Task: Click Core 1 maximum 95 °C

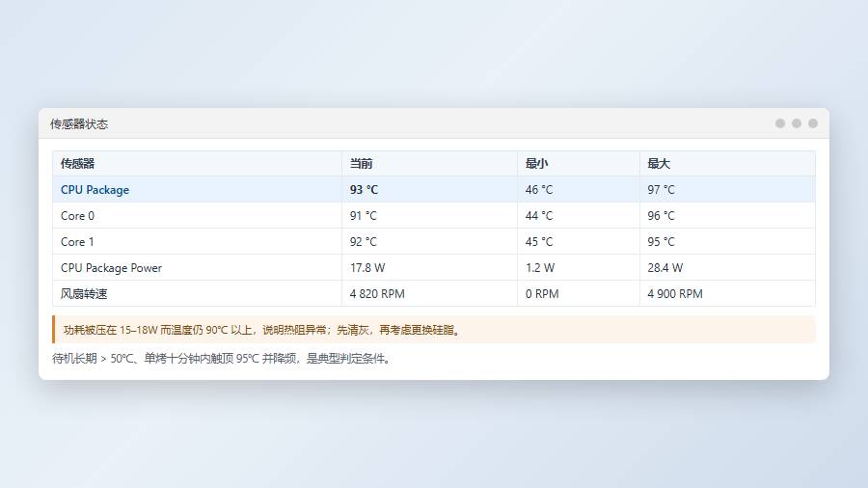Action: pyautogui.click(x=661, y=242)
